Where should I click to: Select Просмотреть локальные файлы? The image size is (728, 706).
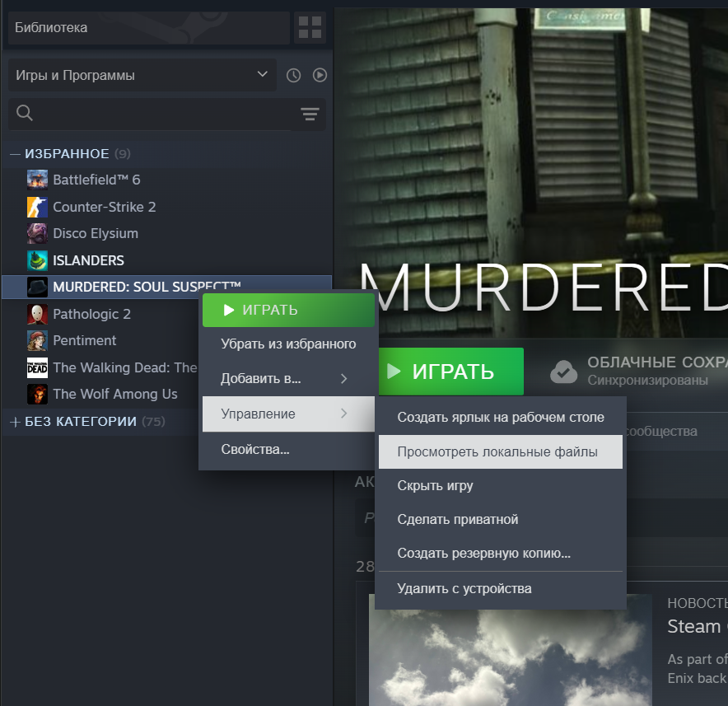click(501, 451)
